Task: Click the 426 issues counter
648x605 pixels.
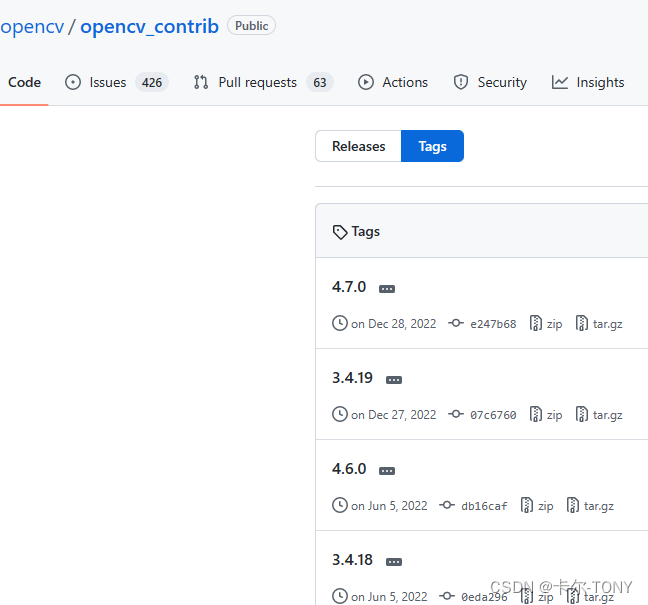Action: (152, 83)
